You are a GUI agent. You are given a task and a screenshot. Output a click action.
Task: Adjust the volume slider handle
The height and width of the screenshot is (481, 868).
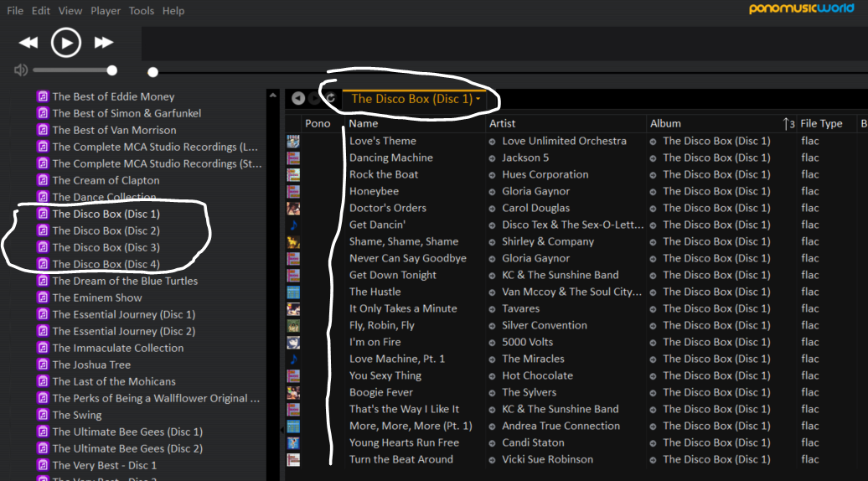111,70
